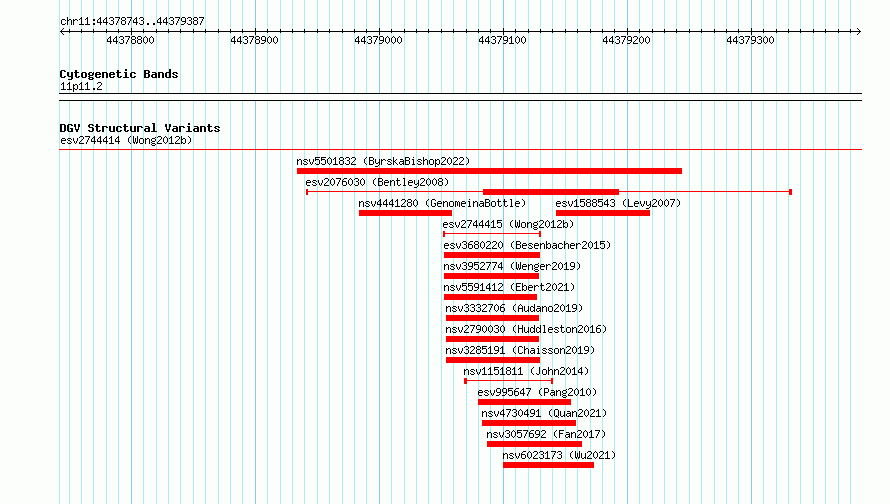Screen dimensions: 890x504
Task: Select the nsv4441280 variant red bar
Action: click(405, 213)
